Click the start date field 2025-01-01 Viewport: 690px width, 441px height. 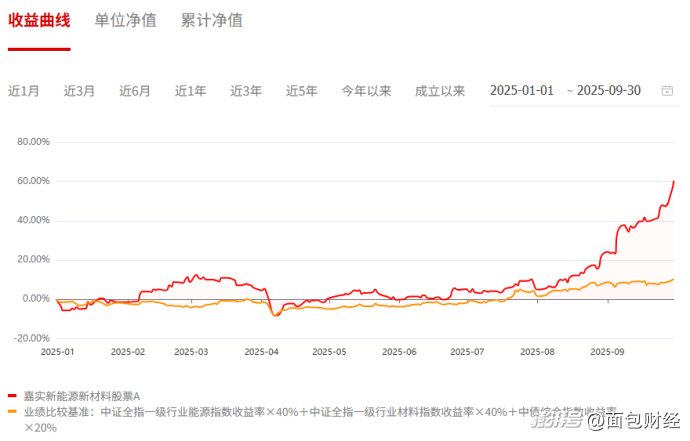point(522,90)
